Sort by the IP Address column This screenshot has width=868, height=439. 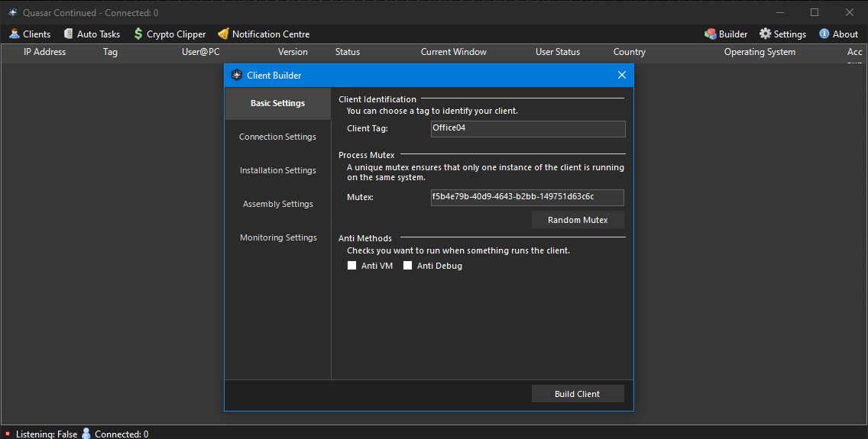click(x=44, y=52)
